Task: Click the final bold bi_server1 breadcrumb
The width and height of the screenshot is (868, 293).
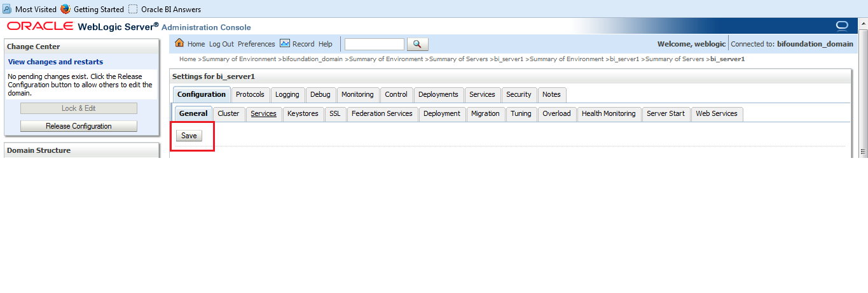Action: coord(727,59)
